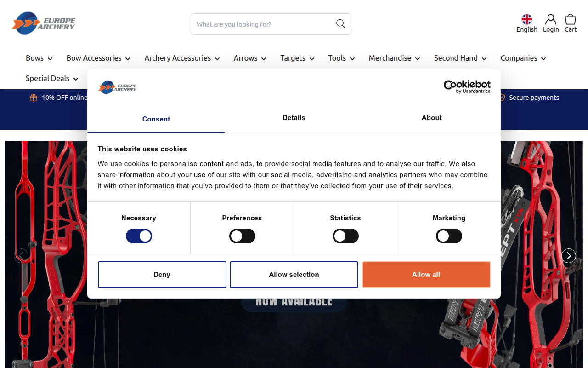Click the shield icon beside Secure payments
588x368 pixels.
click(502, 98)
